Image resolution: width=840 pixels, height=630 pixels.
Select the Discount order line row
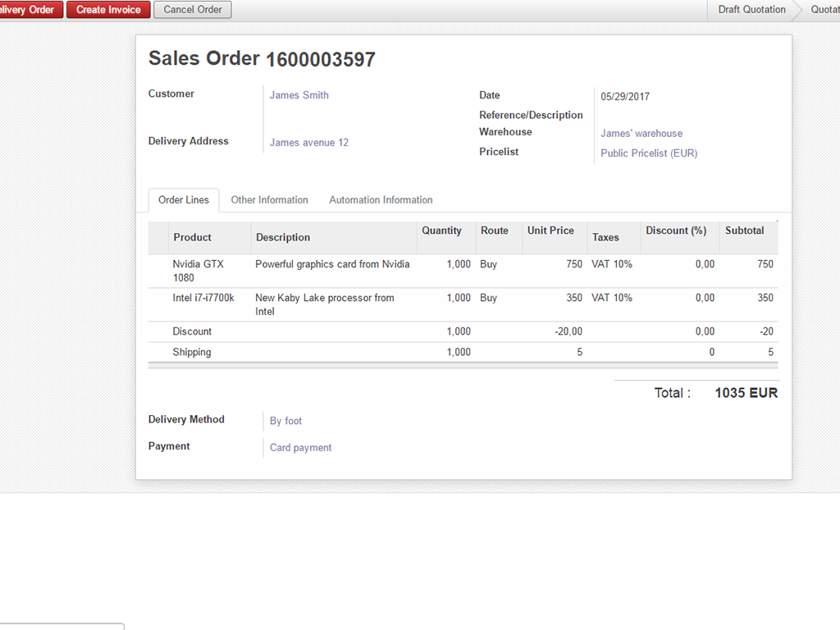(192, 331)
